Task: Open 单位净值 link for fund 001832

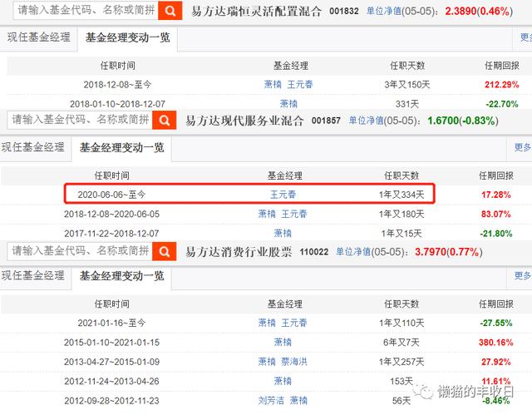Action: pyautogui.click(x=384, y=11)
